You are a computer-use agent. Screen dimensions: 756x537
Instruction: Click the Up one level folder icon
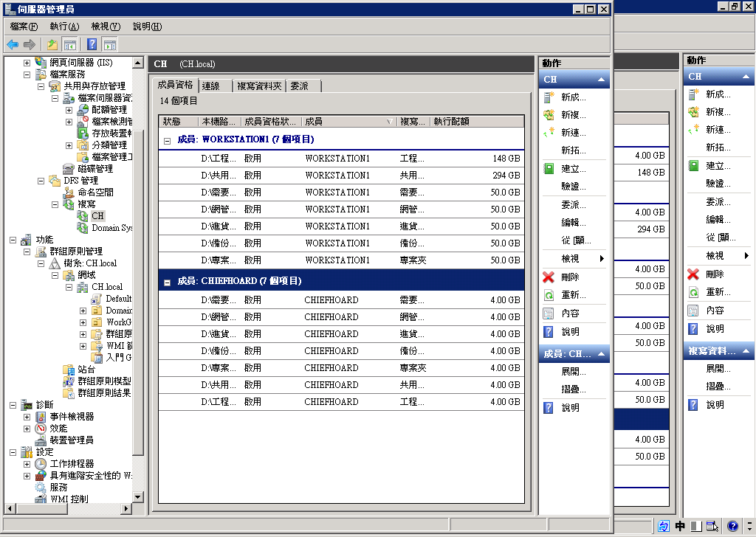[52, 45]
